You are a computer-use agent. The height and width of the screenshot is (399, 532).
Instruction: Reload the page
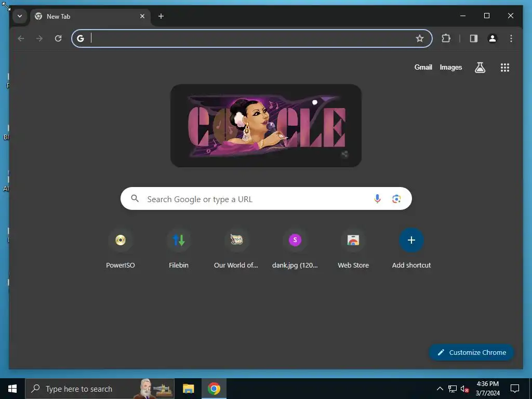(58, 38)
